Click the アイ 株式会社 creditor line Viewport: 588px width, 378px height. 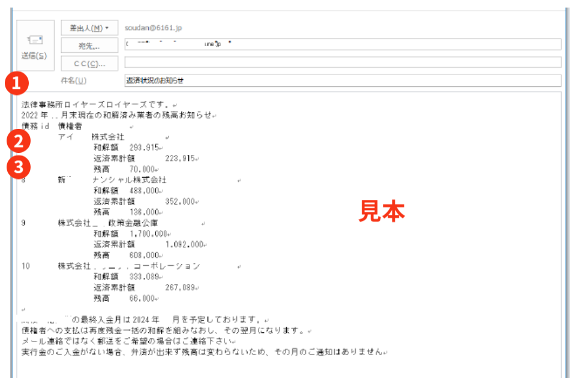click(x=91, y=137)
